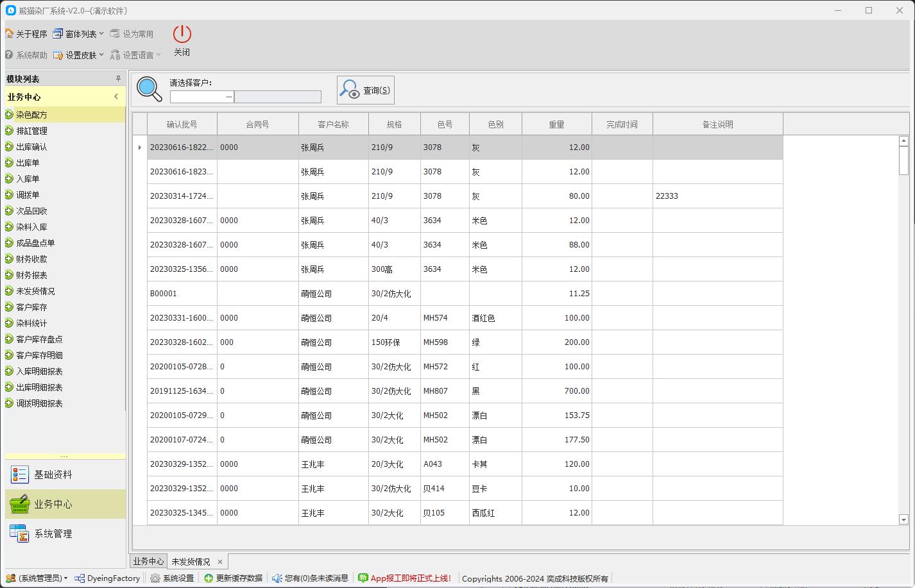Switch to the 业务中心 bottom tab
Screen dimensions: 915x588
148,562
